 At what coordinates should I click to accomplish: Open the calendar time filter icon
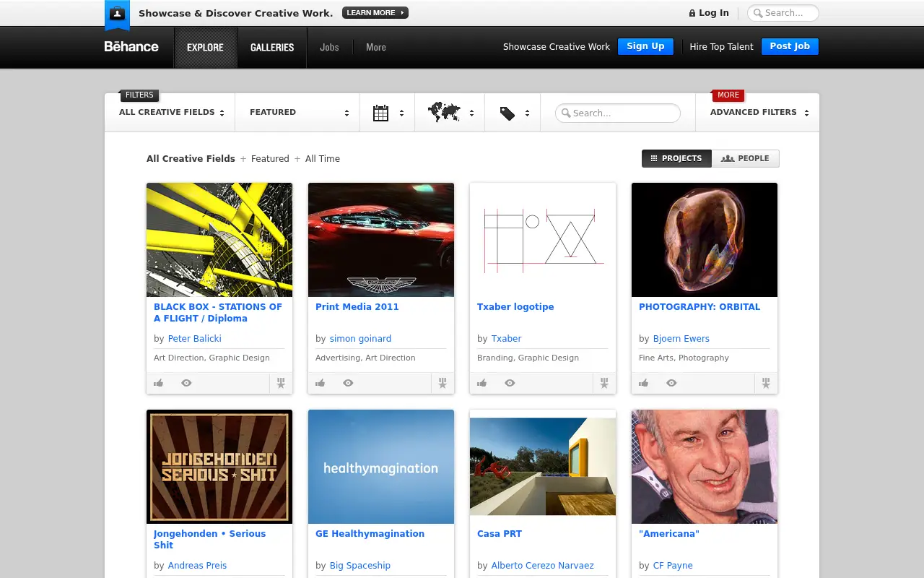pyautogui.click(x=381, y=113)
